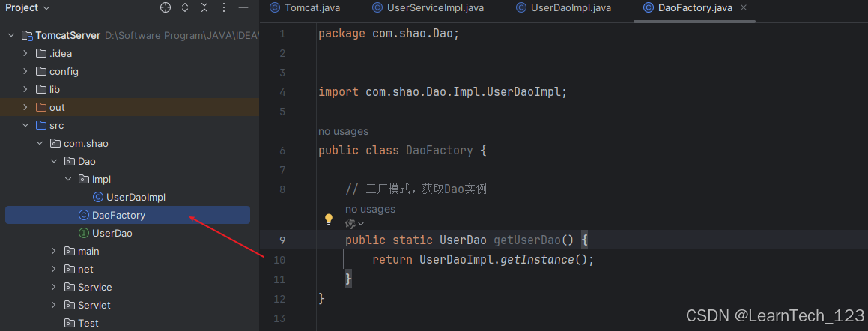This screenshot has height=331, width=868.
Task: Expand the .idea folder arrow
Action: [25, 54]
